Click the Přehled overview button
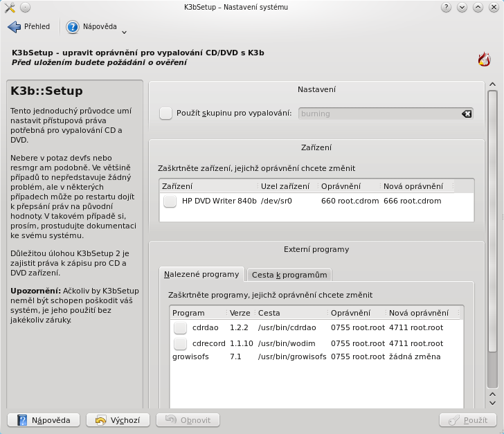The height and width of the screenshot is (434, 504). click(x=29, y=27)
